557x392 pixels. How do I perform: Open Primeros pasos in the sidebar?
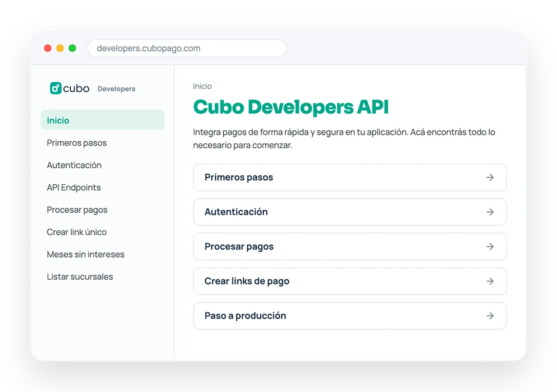point(77,143)
